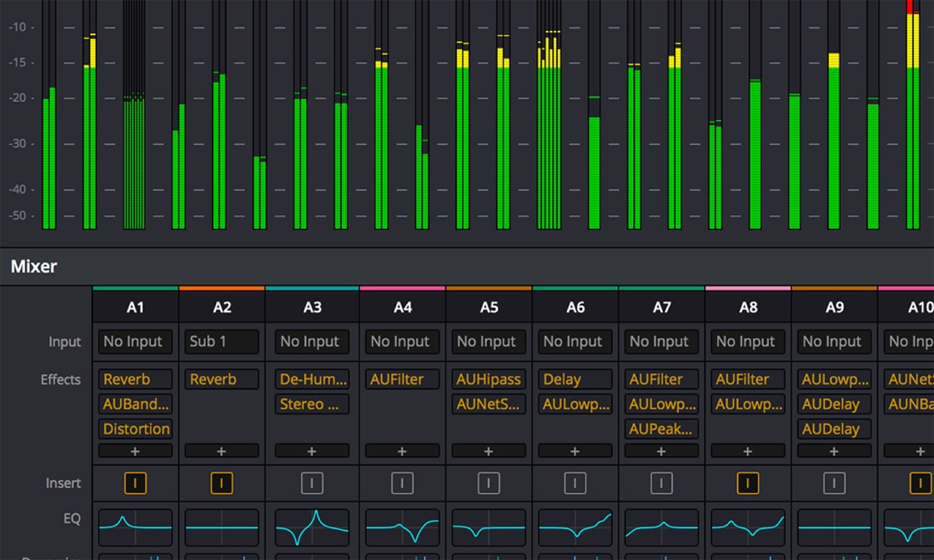This screenshot has width=934, height=560.
Task: Add a new effect on track A6
Action: tap(575, 451)
